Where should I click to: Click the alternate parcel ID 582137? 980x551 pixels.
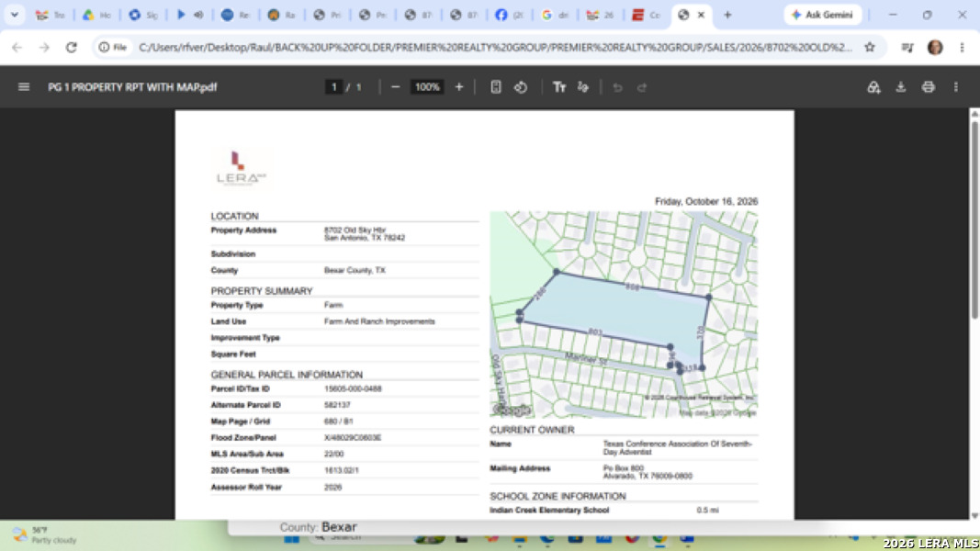pyautogui.click(x=337, y=405)
